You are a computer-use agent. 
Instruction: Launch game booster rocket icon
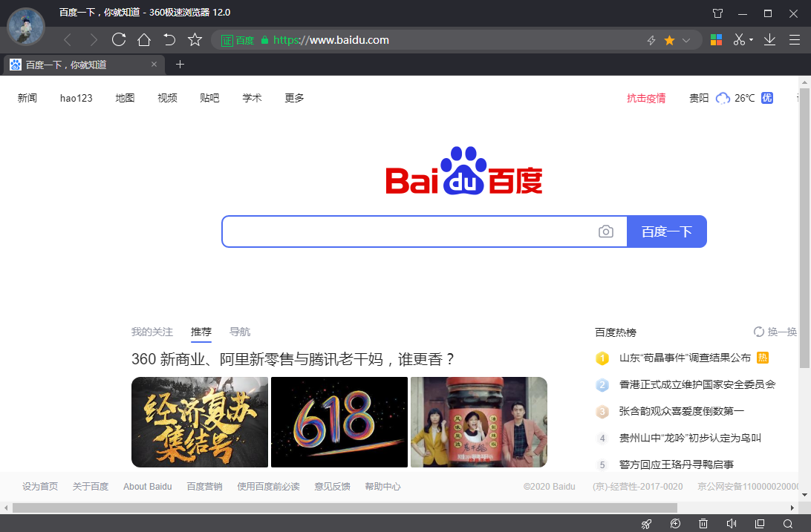point(646,524)
